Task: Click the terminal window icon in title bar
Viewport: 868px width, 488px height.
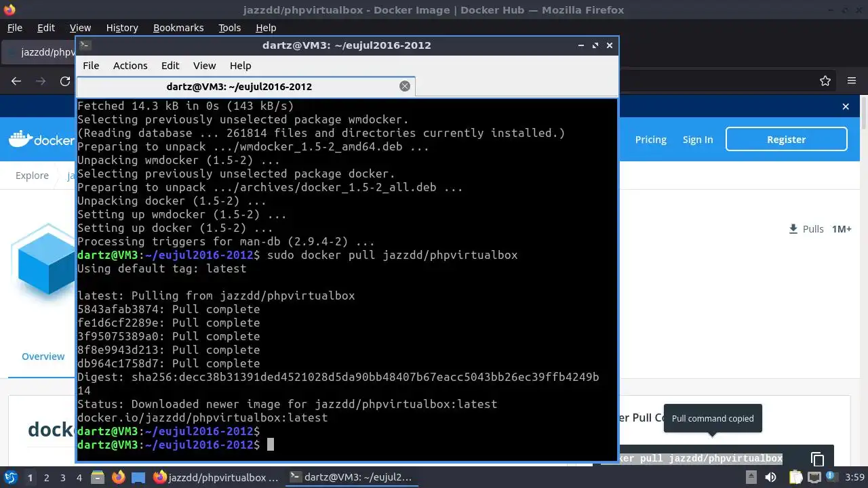Action: coord(85,45)
